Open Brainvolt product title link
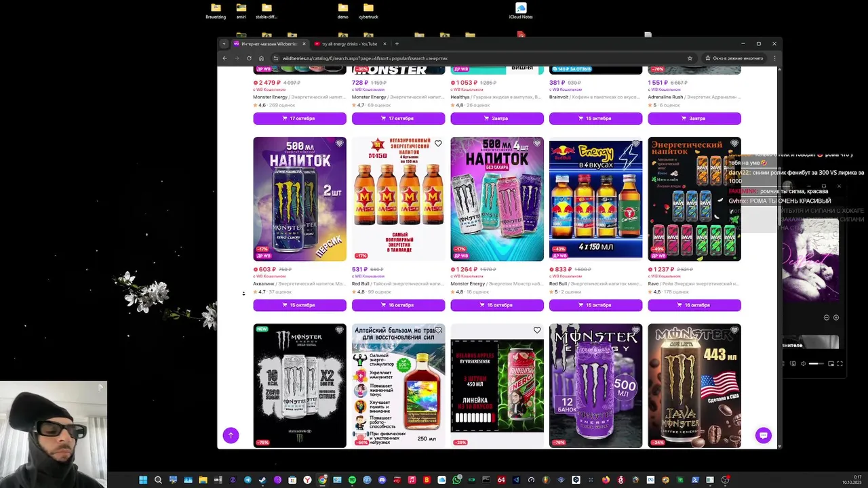Image resolution: width=868 pixels, height=488 pixels. pyautogui.click(x=595, y=97)
